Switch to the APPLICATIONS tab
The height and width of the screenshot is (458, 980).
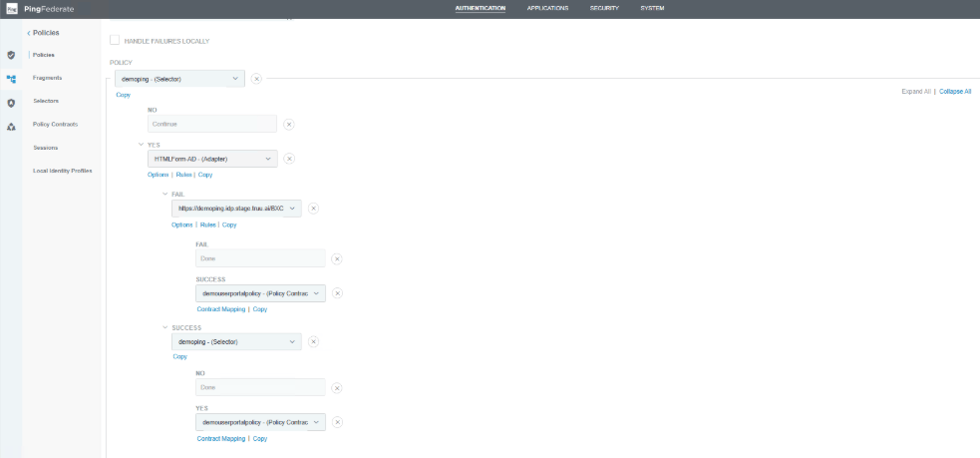547,8
